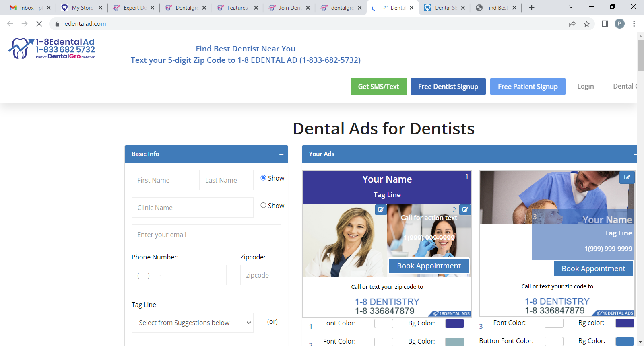The image size is (644, 346).
Task: Click the Enter your email field
Action: click(x=206, y=235)
